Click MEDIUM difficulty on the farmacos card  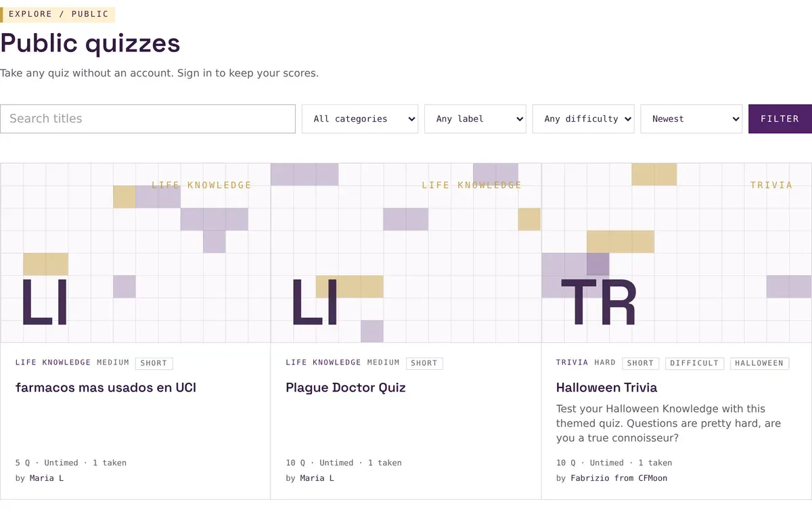[113, 362]
